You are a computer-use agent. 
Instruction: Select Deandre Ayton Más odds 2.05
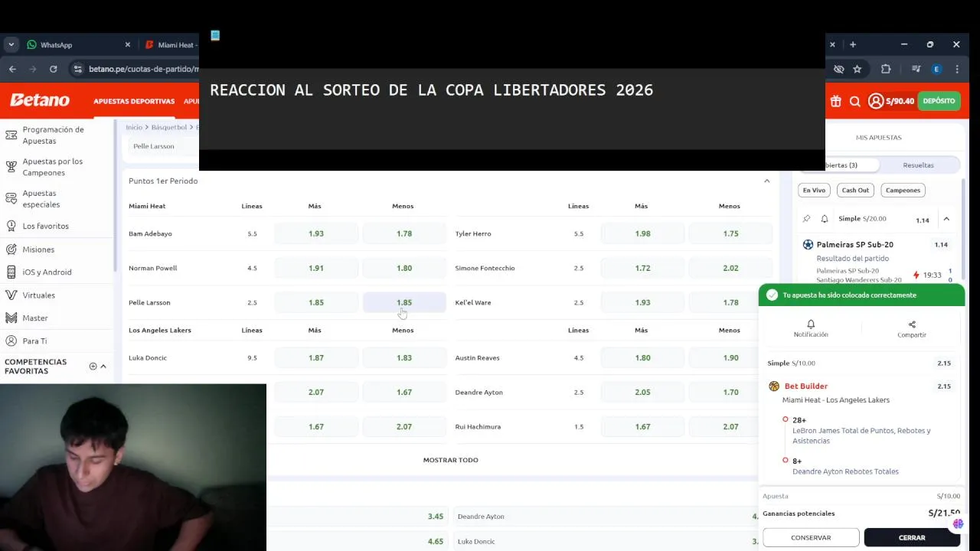pyautogui.click(x=642, y=392)
